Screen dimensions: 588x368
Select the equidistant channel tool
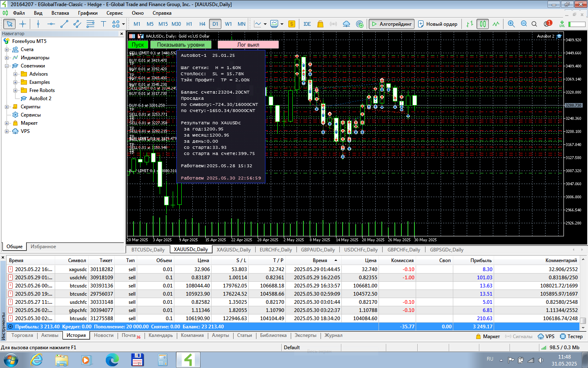tap(77, 24)
